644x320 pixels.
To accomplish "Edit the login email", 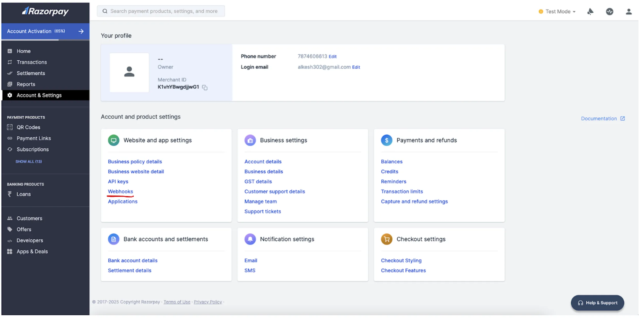I will click(x=356, y=67).
